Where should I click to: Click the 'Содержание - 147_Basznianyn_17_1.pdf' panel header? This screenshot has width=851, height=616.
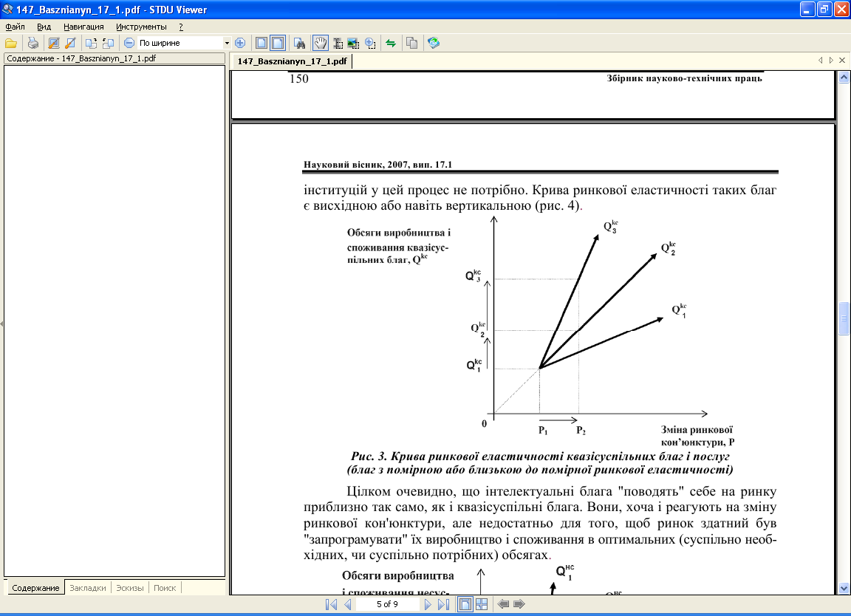(x=114, y=58)
